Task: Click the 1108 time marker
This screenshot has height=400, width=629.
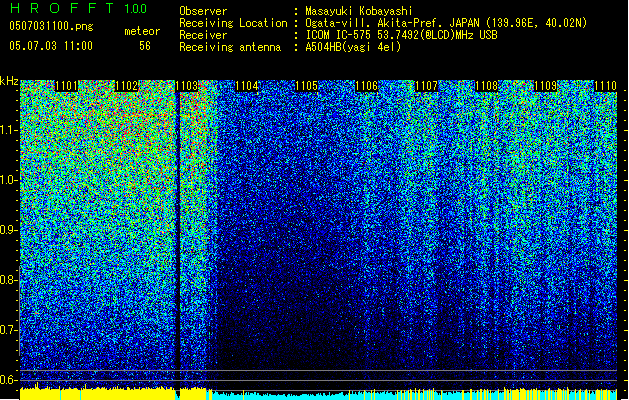Action: pos(487,86)
